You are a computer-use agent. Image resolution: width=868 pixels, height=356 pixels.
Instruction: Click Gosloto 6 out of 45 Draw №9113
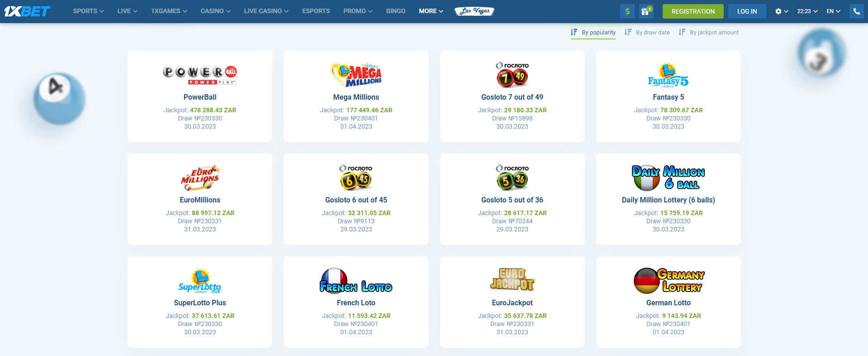pyautogui.click(x=356, y=221)
